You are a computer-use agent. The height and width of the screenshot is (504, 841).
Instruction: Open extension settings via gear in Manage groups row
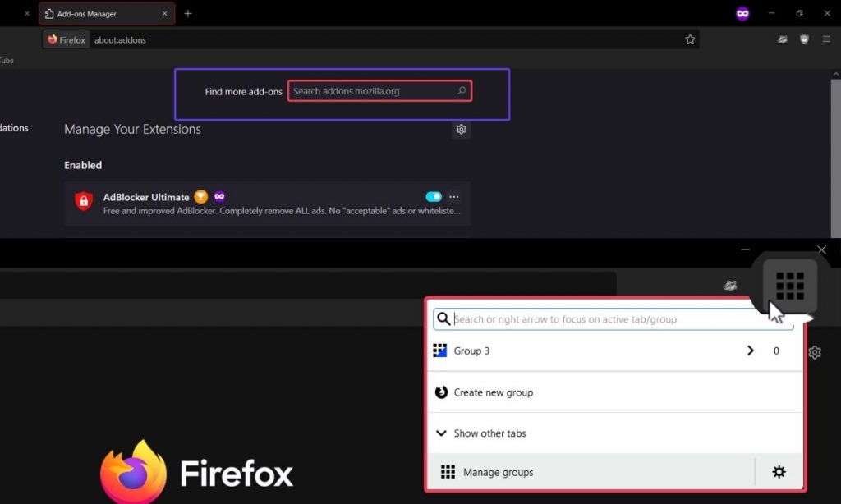click(779, 472)
